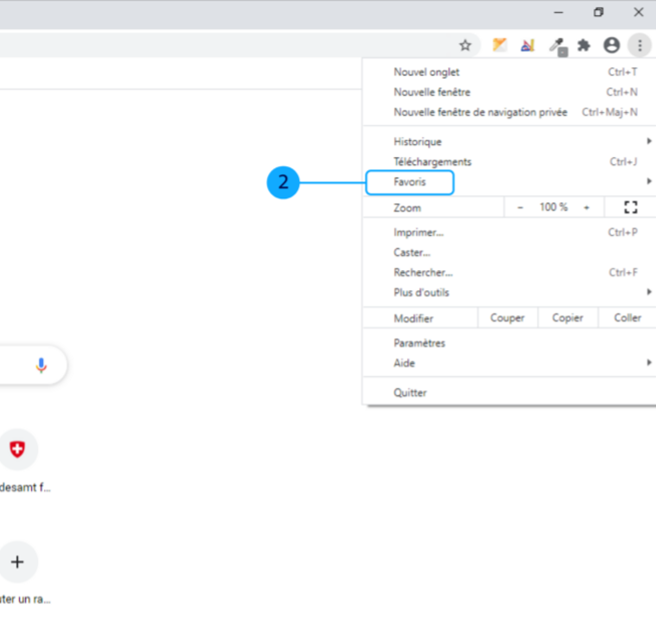Open the puzzle-piece Extensions menu
This screenshot has height=620, width=656.
coord(584,45)
